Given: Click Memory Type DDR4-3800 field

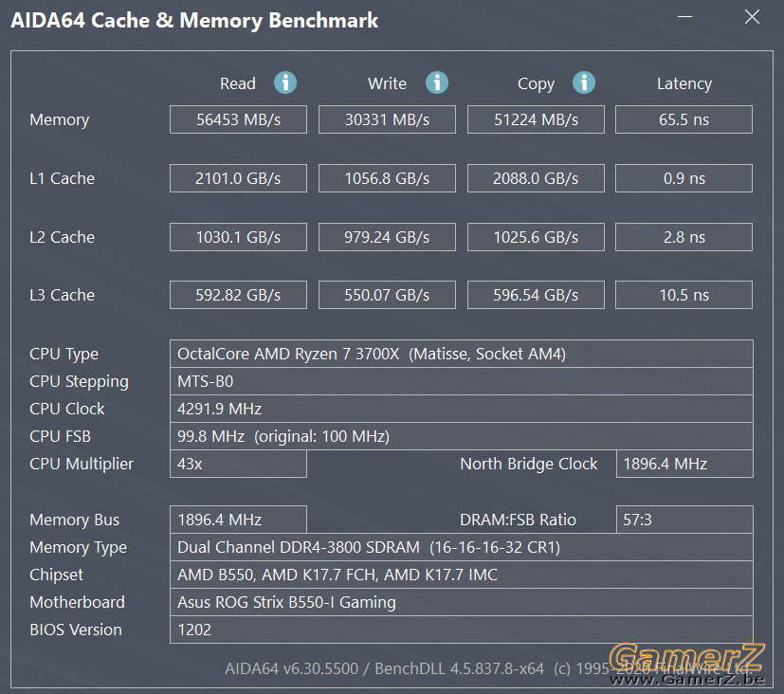Looking at the screenshot, I should pos(461,547).
